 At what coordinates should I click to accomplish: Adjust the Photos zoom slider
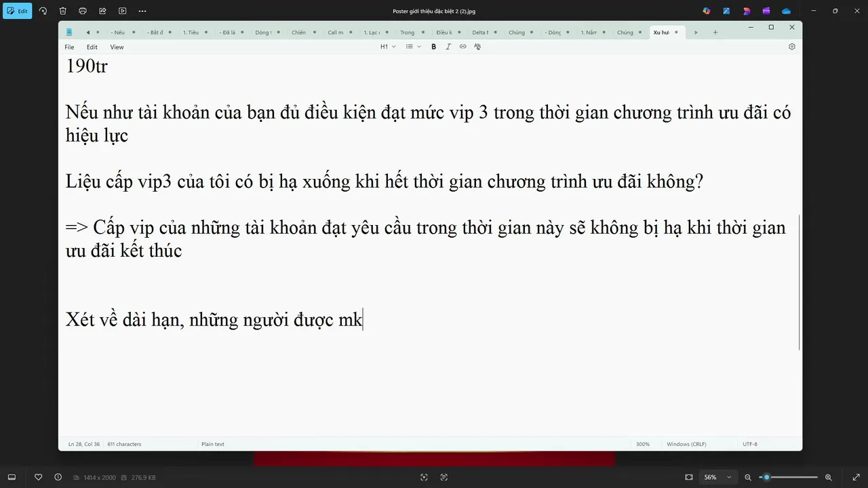(x=788, y=477)
